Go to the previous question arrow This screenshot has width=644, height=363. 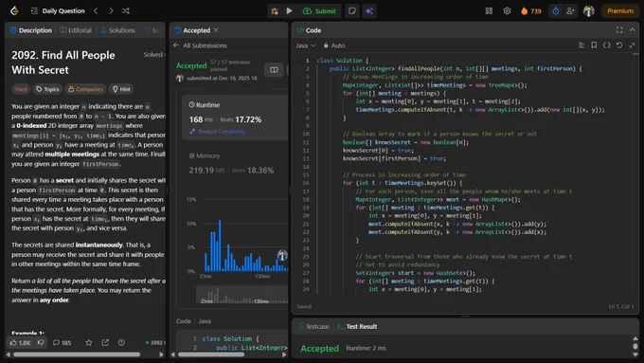point(96,10)
